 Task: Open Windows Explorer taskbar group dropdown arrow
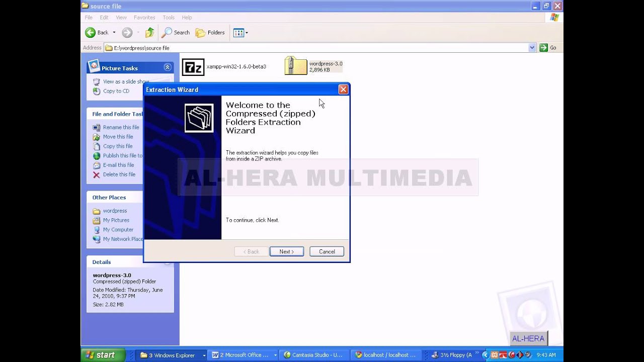pos(204,355)
